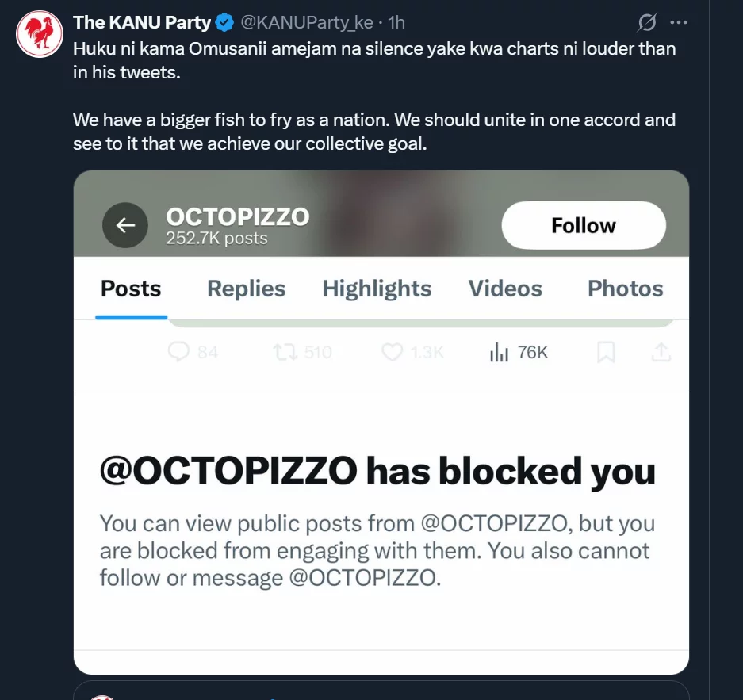Click the KANU Party rooster avatar
Viewport: 743px width, 700px height.
[40, 34]
